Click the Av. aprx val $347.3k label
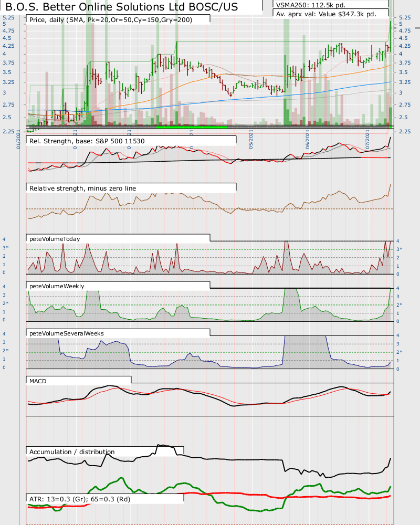Viewport: 420px width, 525px height. (x=326, y=14)
